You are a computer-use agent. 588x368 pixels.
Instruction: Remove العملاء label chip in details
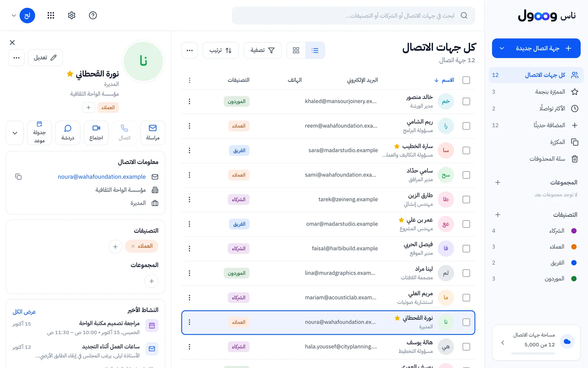pos(133,246)
